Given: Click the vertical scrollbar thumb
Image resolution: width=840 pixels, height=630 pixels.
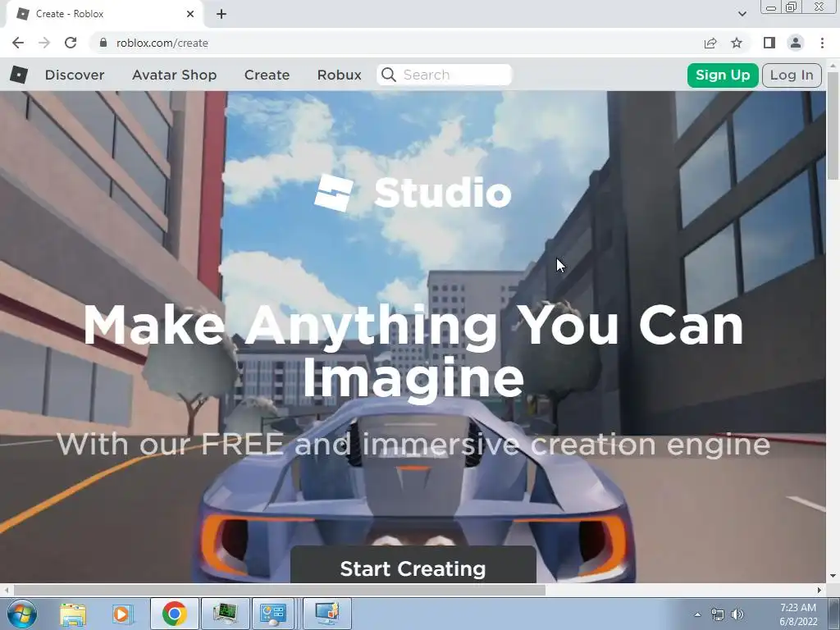Looking at the screenshot, I should pyautogui.click(x=833, y=126).
